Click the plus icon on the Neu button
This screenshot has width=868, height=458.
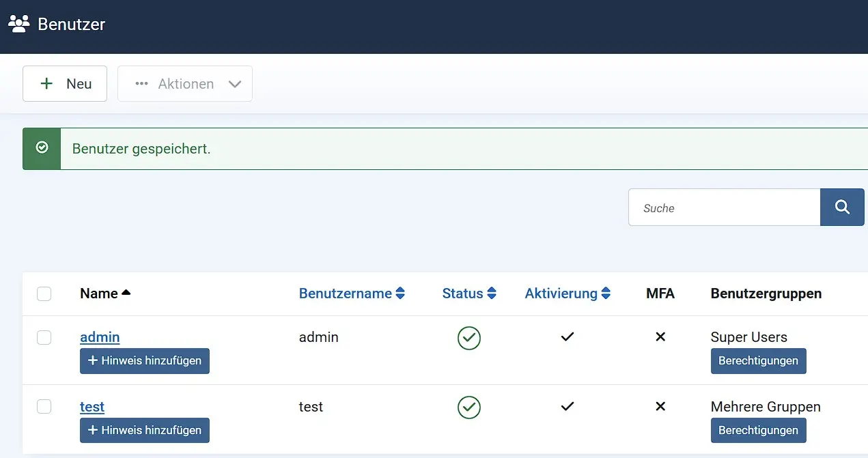click(x=46, y=83)
